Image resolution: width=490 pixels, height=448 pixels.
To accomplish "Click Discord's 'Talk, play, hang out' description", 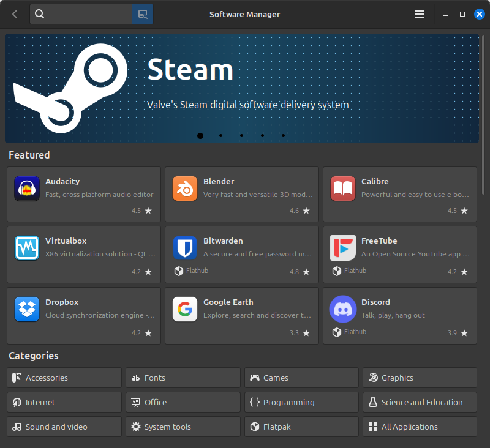I will click(x=393, y=315).
